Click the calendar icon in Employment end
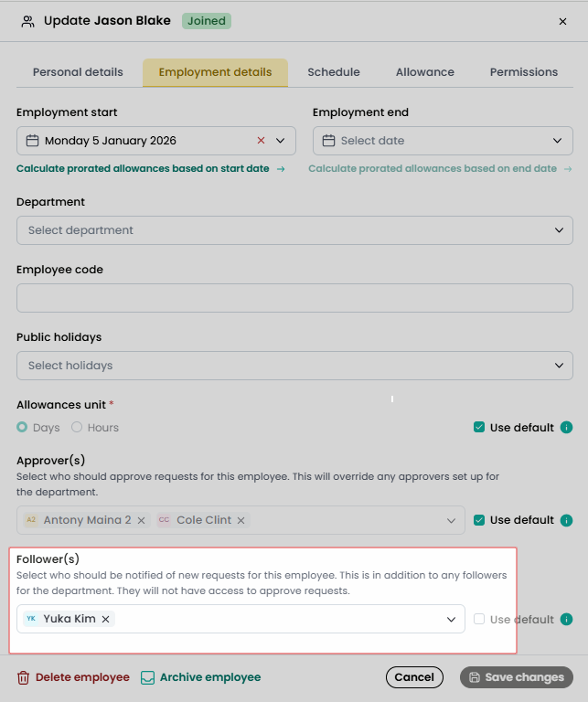 click(328, 141)
